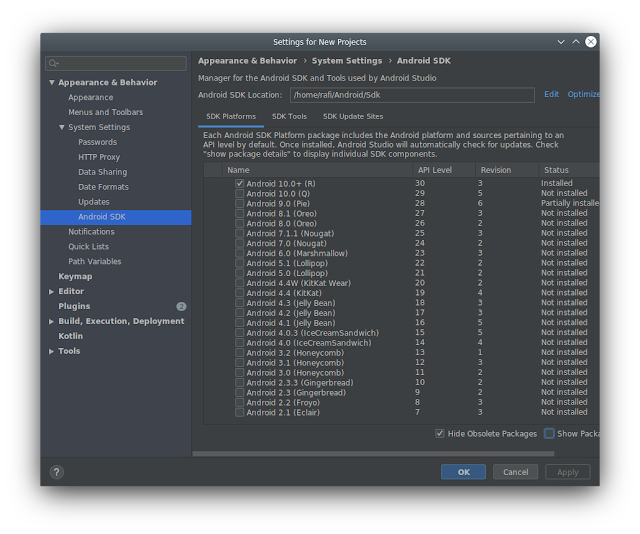The height and width of the screenshot is (534, 640).
Task: Switch to the SDK Platforms tab
Action: click(231, 117)
